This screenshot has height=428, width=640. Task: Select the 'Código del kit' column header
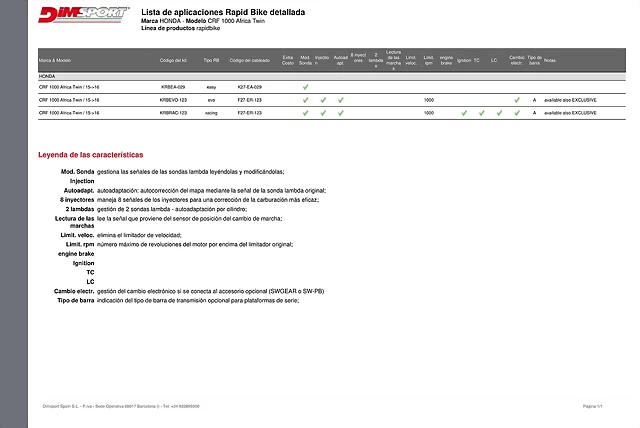tap(173, 60)
